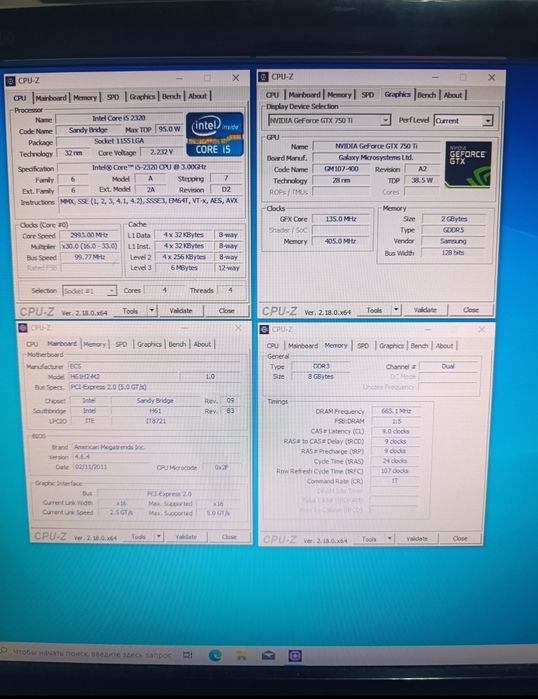Click the Level 3 cache value '6 MBytes'
This screenshot has width=538, height=699.
tap(184, 267)
